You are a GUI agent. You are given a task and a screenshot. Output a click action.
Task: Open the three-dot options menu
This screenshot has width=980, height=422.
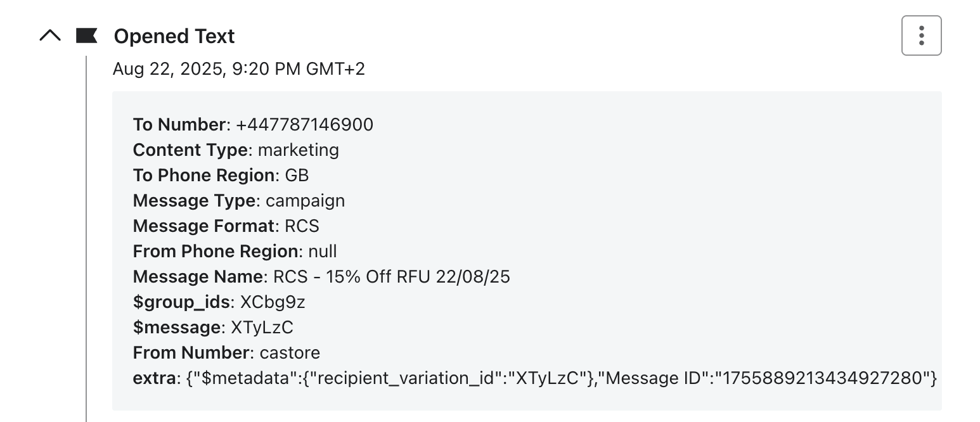(x=921, y=35)
